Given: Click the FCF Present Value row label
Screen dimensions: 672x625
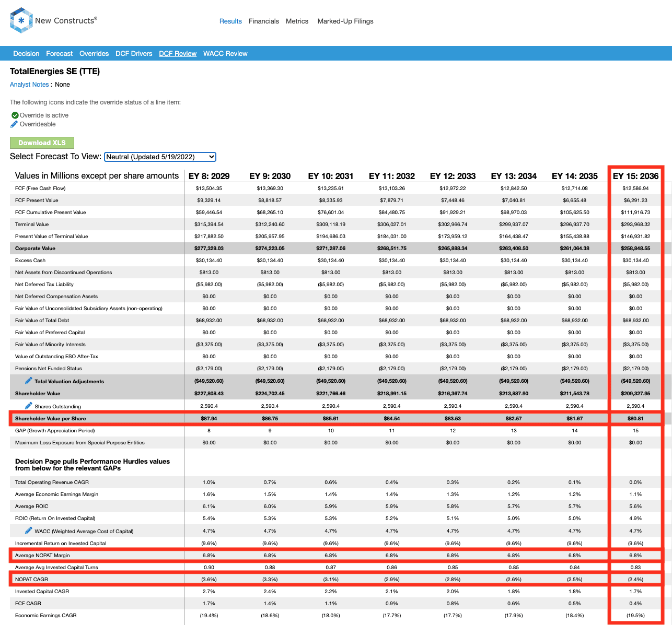Looking at the screenshot, I should pos(37,201).
